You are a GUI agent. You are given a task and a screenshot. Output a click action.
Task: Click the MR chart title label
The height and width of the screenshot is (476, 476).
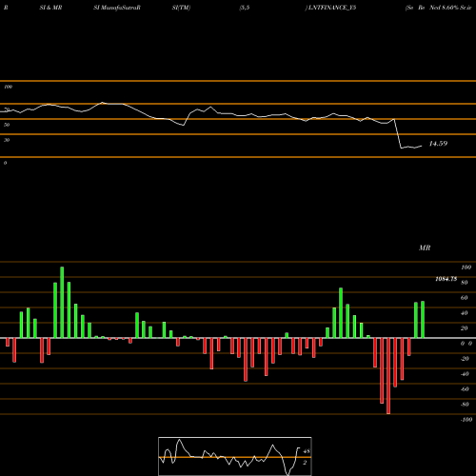click(425, 248)
